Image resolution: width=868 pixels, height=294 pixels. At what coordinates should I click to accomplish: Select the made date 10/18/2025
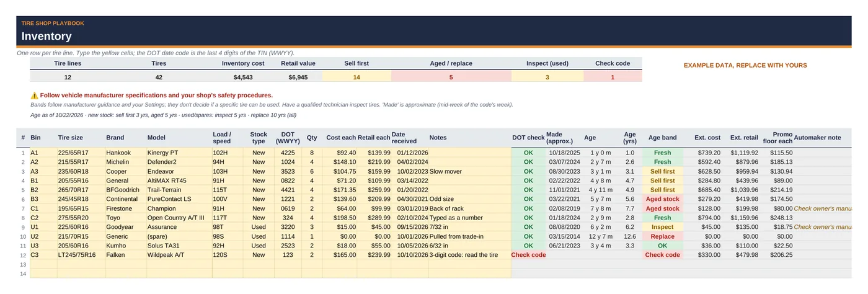[564, 153]
